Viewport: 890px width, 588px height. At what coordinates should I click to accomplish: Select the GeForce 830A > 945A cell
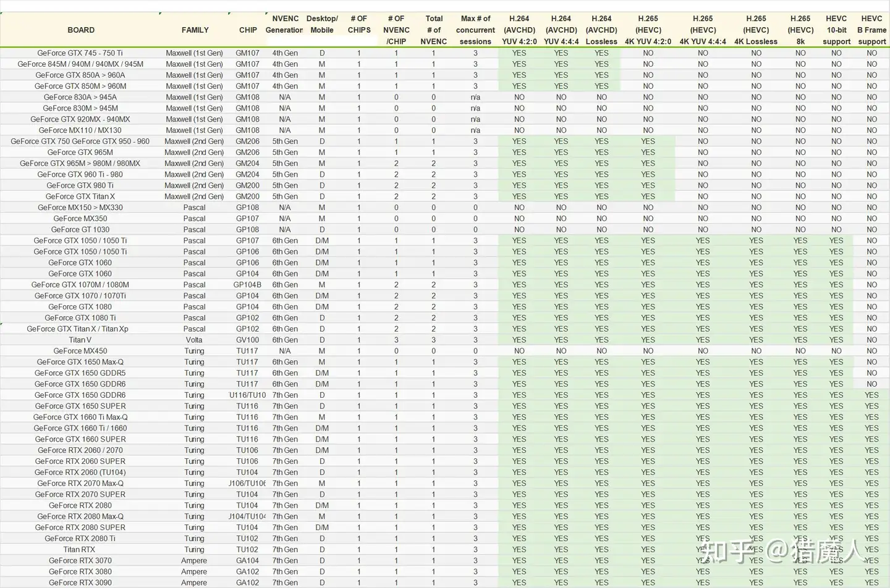(80, 98)
